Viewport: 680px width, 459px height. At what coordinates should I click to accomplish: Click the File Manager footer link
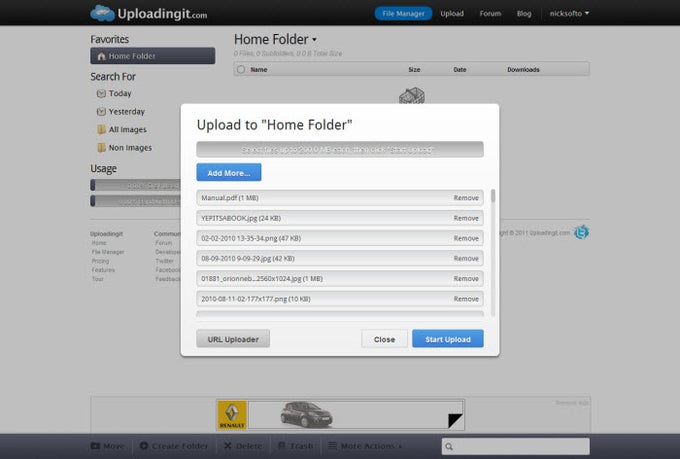108,252
